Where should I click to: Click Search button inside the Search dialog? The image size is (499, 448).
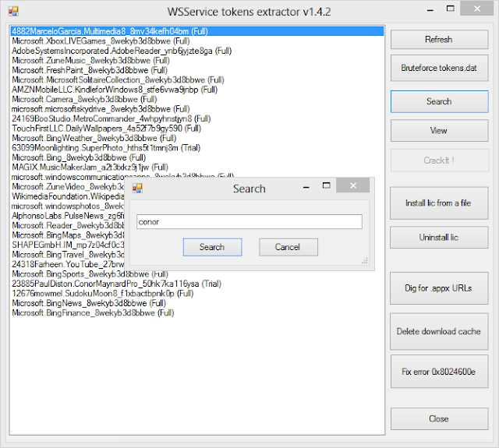click(x=212, y=247)
